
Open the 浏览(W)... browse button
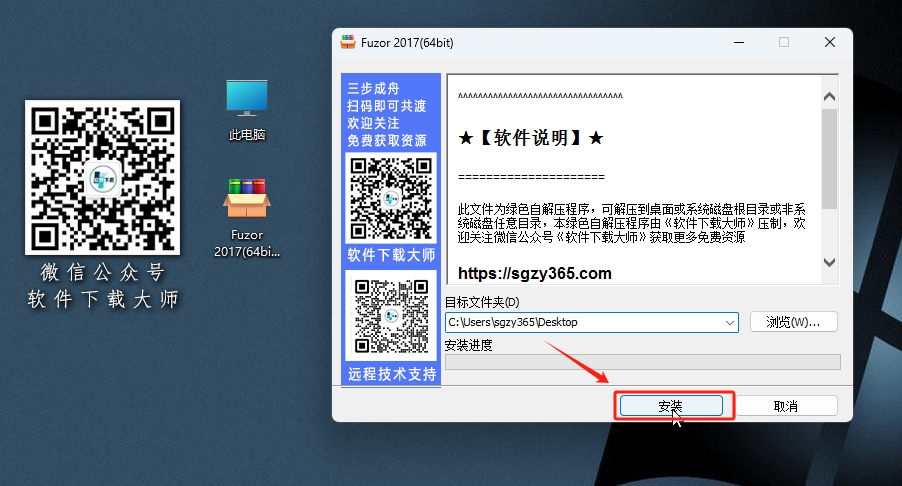(793, 322)
